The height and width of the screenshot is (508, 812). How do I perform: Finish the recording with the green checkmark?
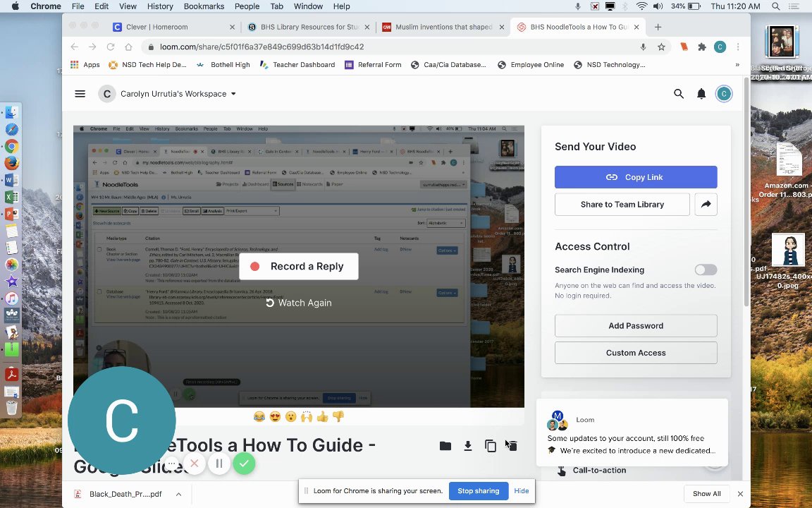[x=244, y=464]
